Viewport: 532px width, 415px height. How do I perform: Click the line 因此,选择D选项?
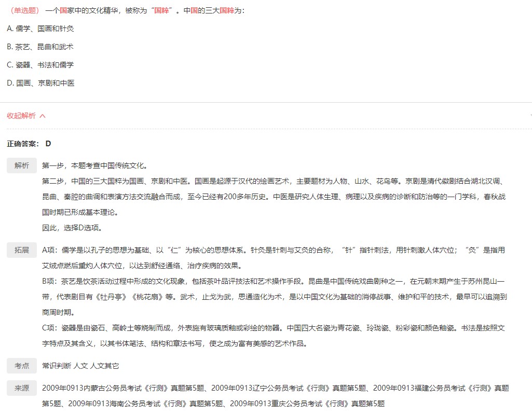pos(72,228)
